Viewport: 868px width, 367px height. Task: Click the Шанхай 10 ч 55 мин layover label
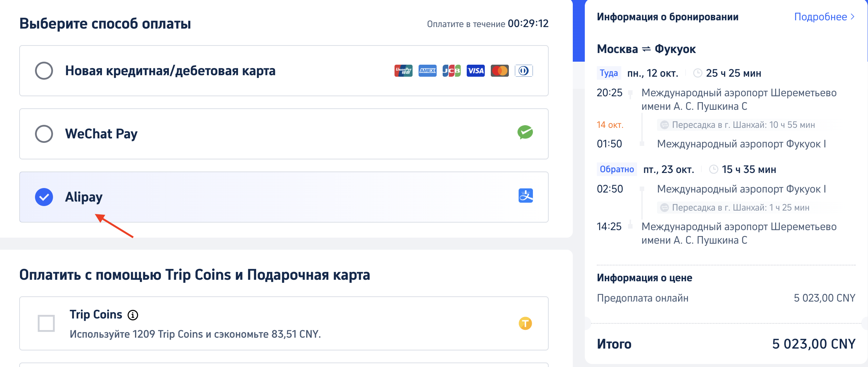click(x=743, y=125)
